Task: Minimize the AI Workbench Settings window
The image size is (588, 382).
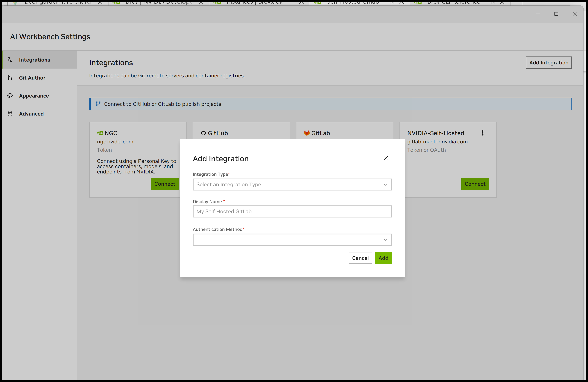Action: coord(538,14)
